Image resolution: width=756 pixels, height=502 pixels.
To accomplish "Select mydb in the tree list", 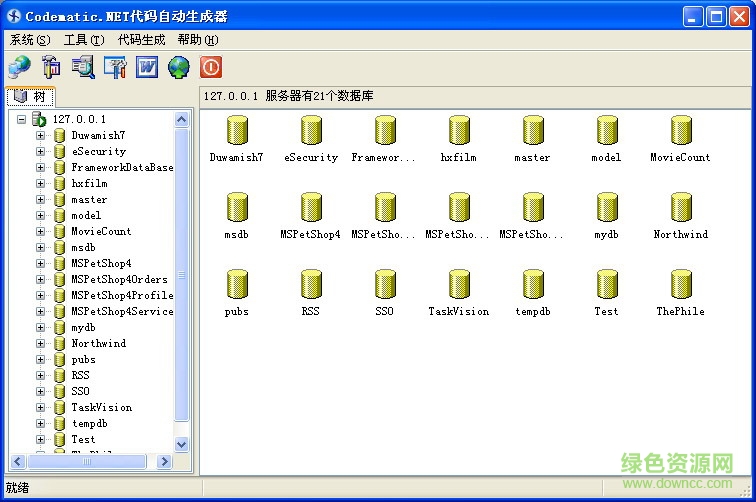I will (83, 327).
